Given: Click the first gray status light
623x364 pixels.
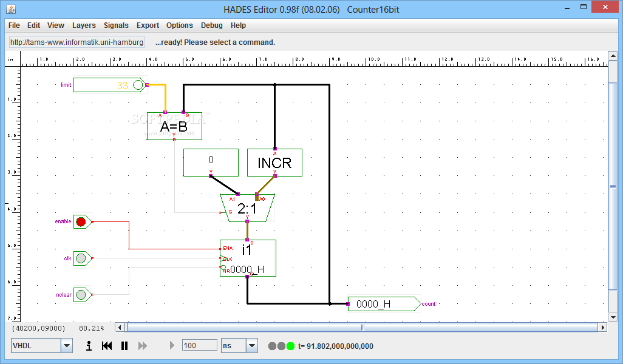Looking at the screenshot, I should coord(272,346).
